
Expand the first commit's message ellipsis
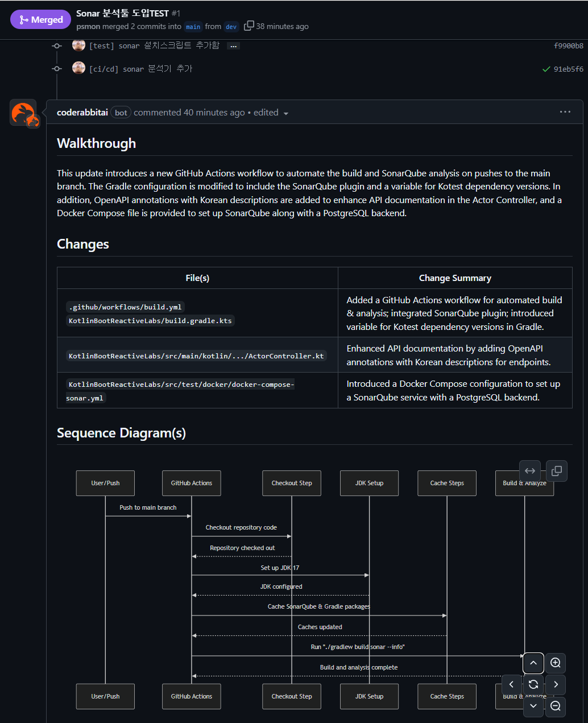click(233, 46)
